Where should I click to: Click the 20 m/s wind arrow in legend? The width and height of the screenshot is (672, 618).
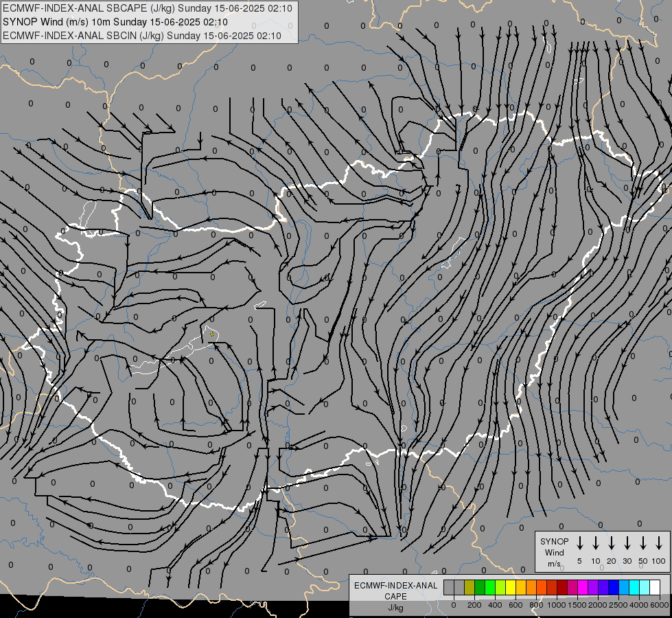tap(611, 542)
